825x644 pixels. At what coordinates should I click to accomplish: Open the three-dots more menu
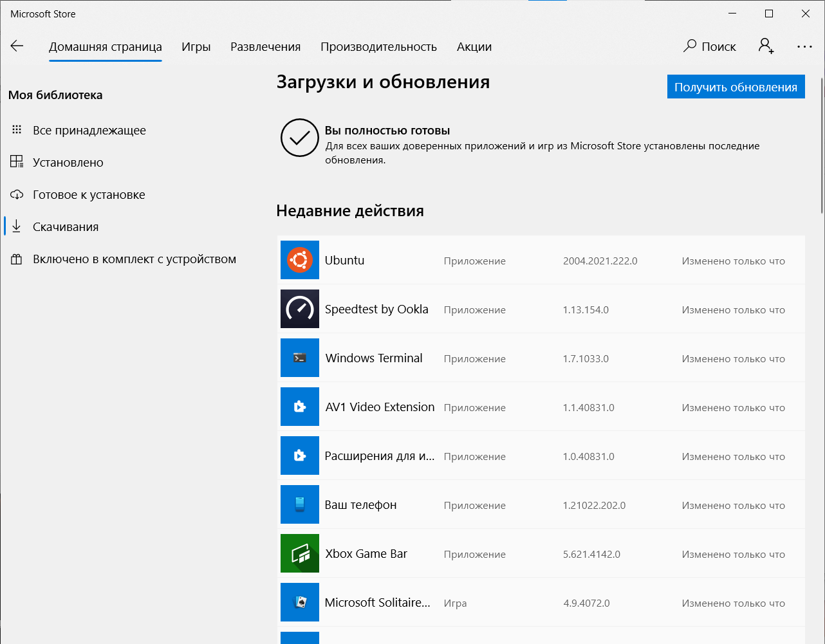click(x=804, y=46)
